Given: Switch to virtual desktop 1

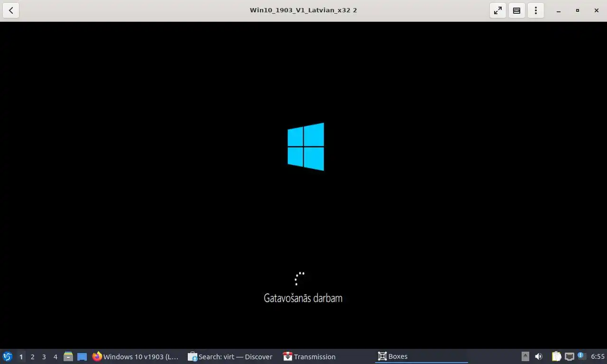Looking at the screenshot, I should coord(21,356).
